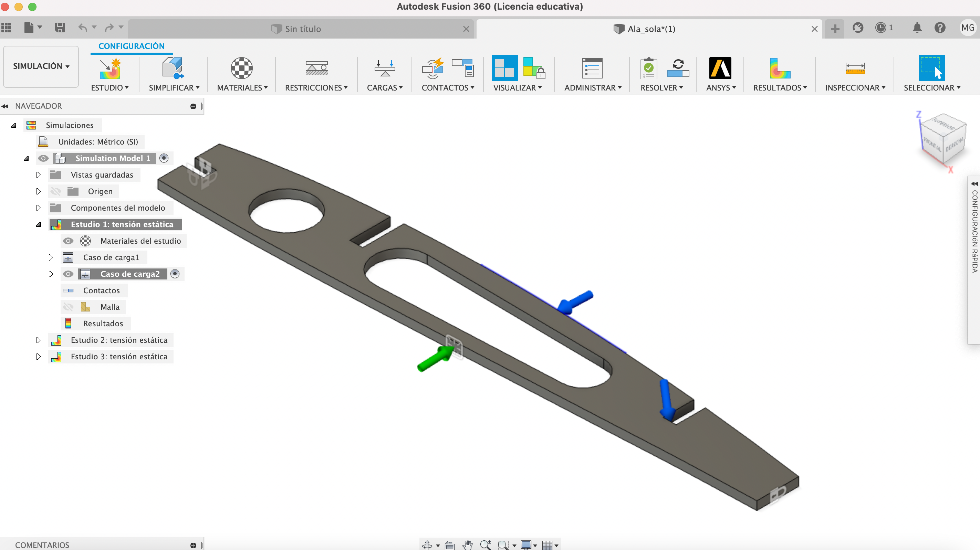Click the measure ruler icon
Viewport: 980px width, 550px height.
click(x=855, y=68)
